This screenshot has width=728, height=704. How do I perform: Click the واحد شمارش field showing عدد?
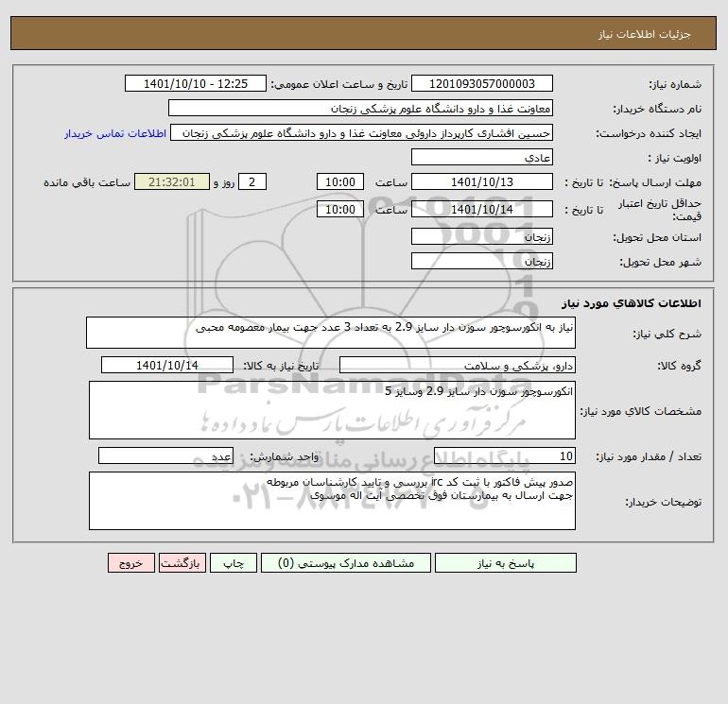(165, 455)
